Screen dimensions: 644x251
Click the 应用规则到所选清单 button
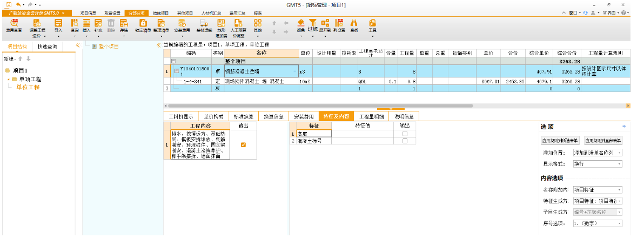tap(560, 140)
